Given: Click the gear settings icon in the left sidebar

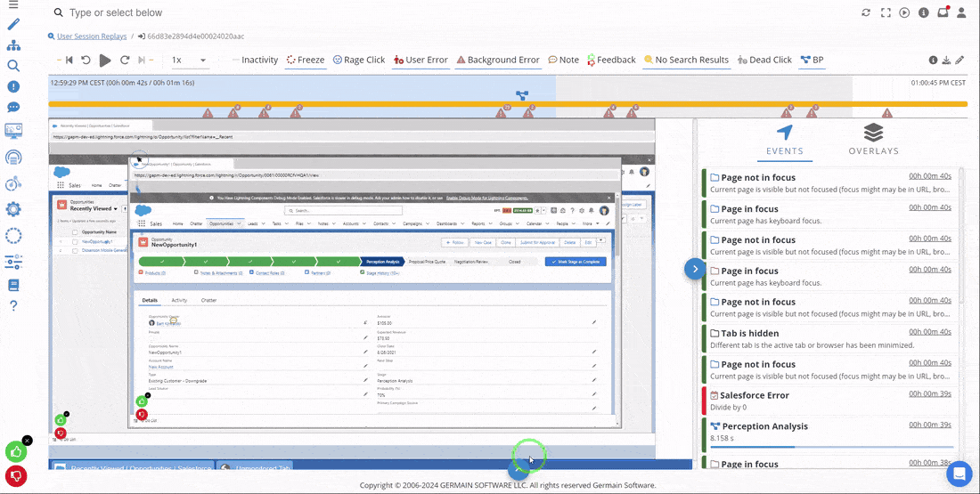Looking at the screenshot, I should tap(13, 209).
